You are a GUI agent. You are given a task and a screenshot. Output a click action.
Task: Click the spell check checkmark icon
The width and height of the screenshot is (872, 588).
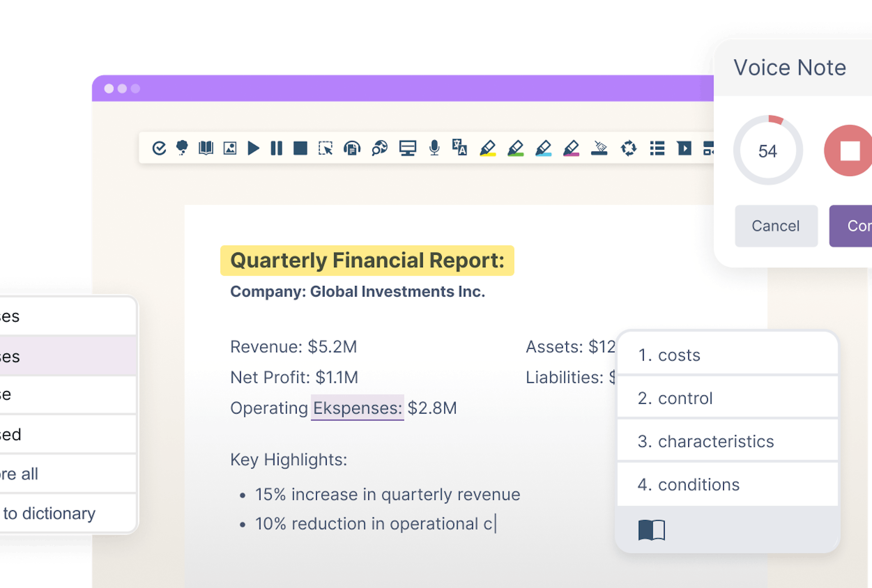[x=159, y=148]
